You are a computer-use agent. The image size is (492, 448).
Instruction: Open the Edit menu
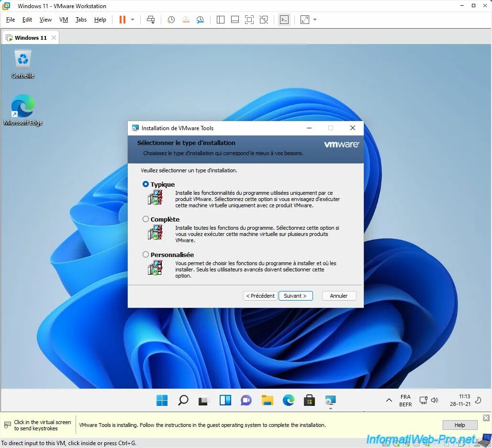[27, 20]
